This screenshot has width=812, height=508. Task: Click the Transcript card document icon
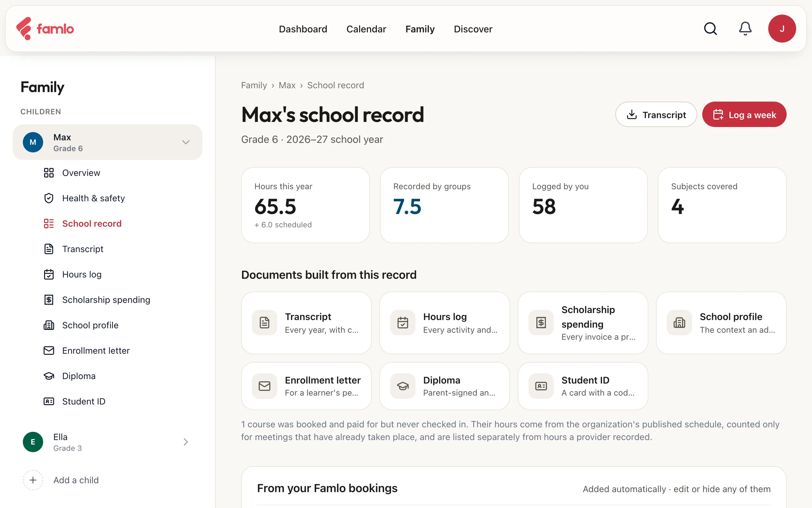point(265,323)
